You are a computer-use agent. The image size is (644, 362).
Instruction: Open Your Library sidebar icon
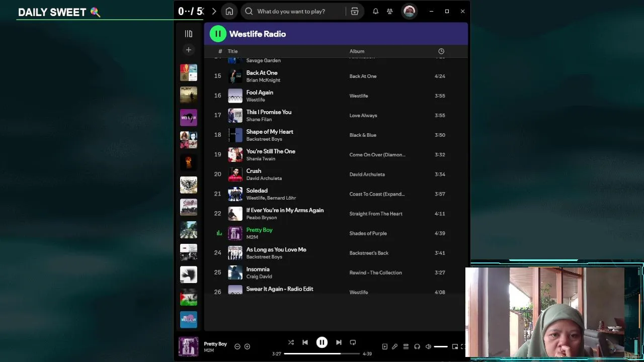(x=189, y=34)
